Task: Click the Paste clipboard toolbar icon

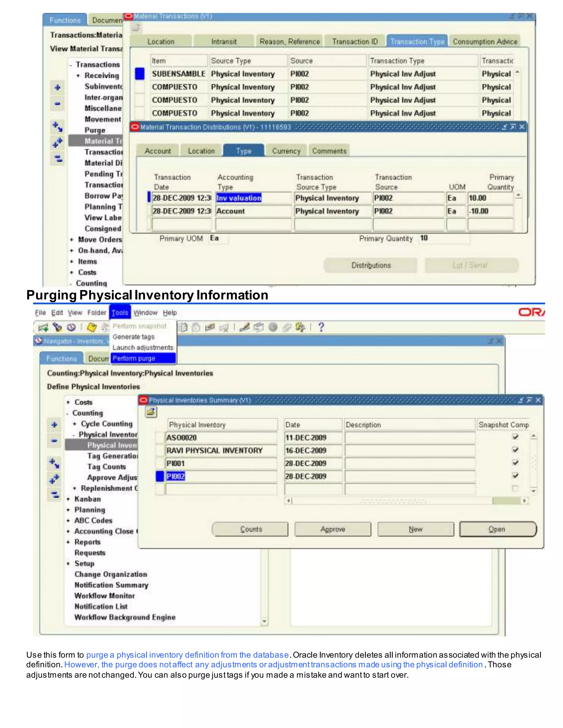Action: tap(196, 328)
